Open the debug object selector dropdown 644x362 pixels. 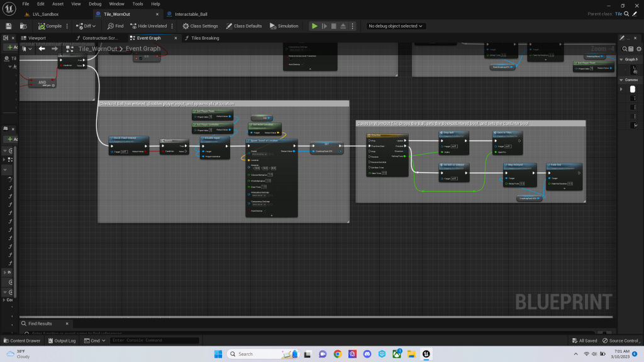coord(396,26)
